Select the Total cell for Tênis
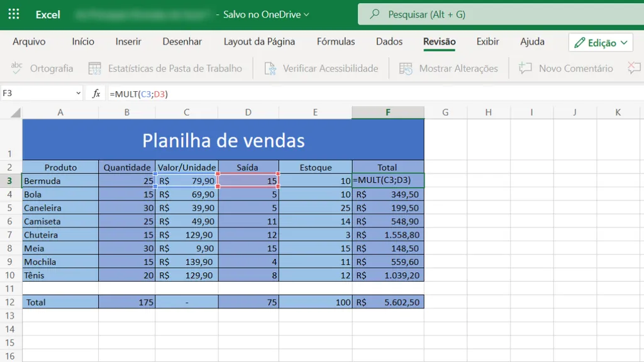Image resolution: width=644 pixels, height=362 pixels. point(388,275)
